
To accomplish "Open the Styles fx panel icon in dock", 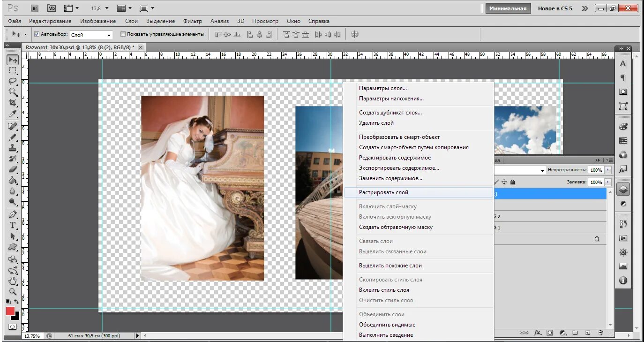I will coord(623,168).
